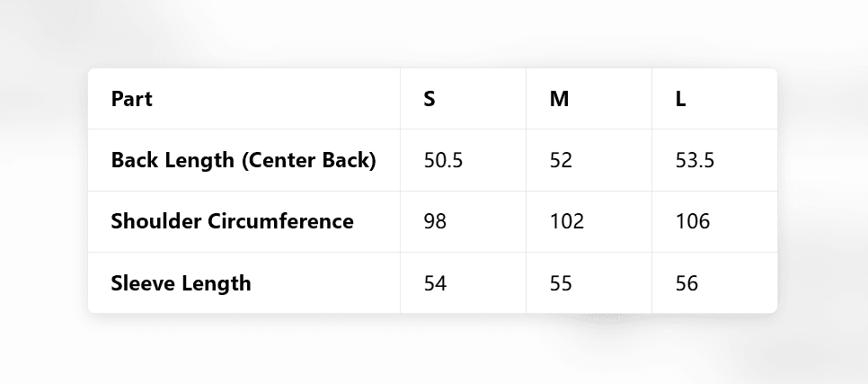Choose the 106 shoulder circumference cell
The image size is (868, 384).
click(692, 221)
